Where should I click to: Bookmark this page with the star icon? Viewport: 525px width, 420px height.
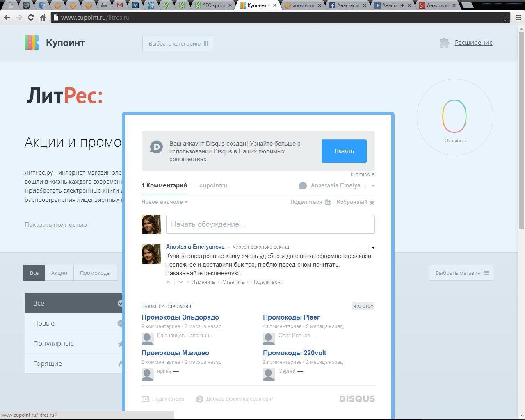(505, 18)
